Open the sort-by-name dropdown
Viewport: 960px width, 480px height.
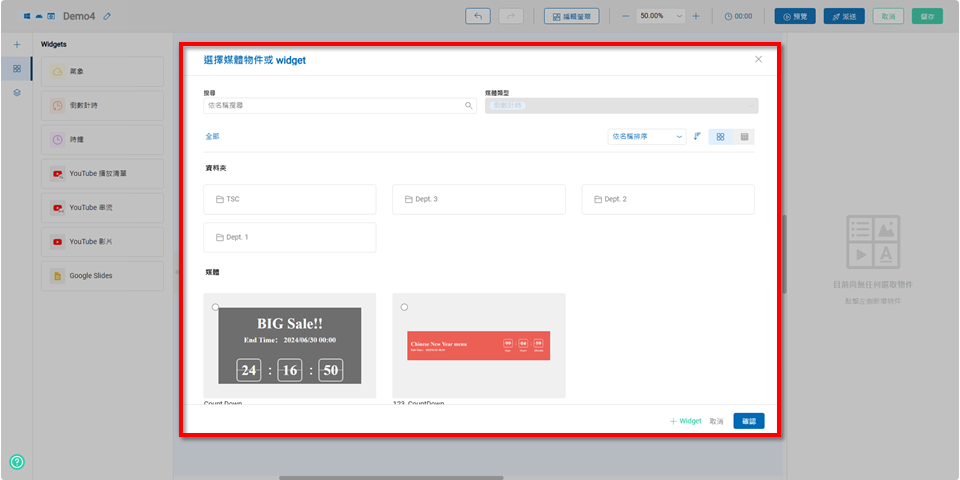[x=646, y=136]
